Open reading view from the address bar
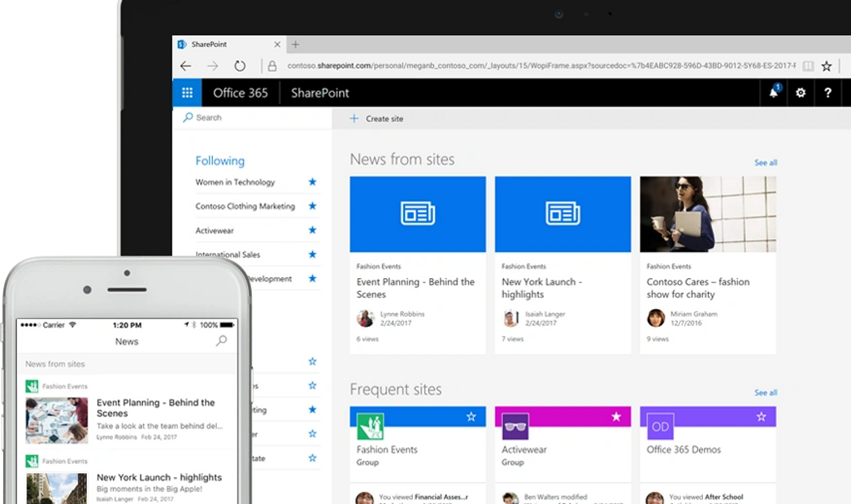Viewport: 851px width, 504px height. point(808,66)
